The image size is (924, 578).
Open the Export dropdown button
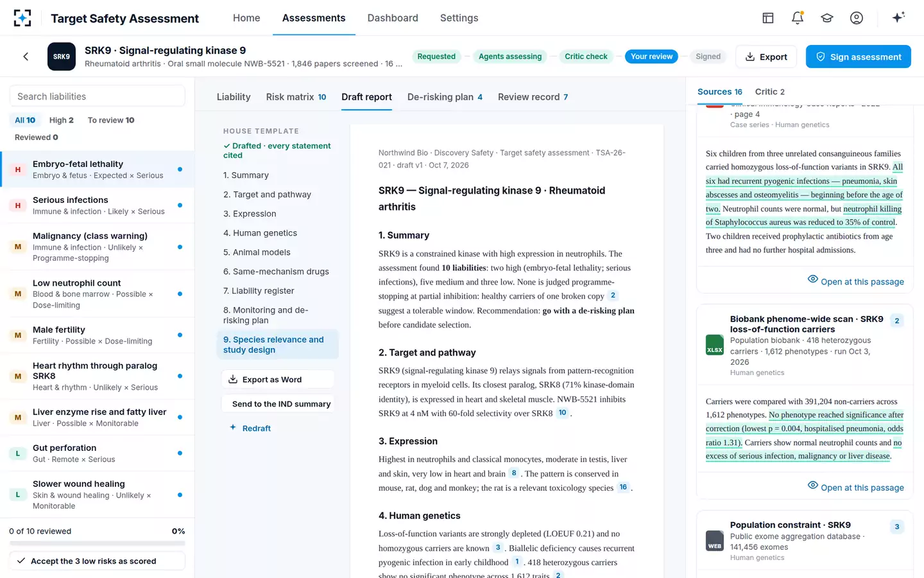coord(766,57)
